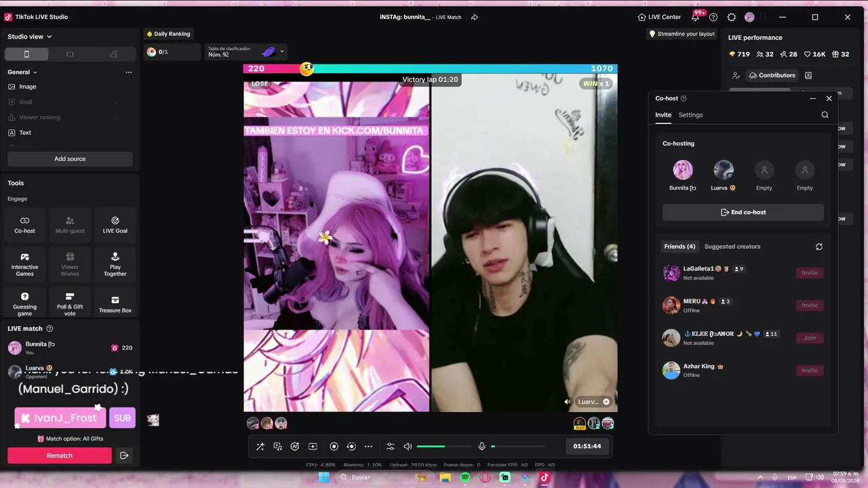Open File Explorer from the taskbar
868x488 pixels.
446,478
